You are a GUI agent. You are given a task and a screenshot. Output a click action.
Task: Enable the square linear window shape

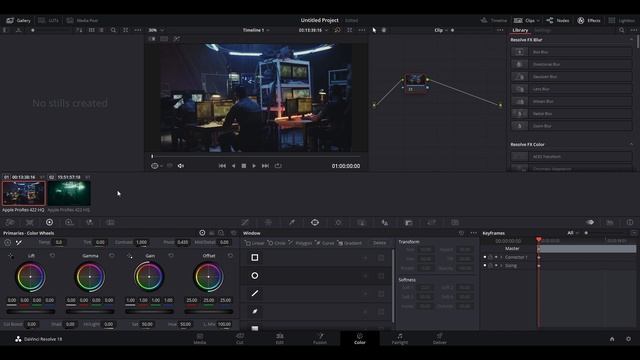coord(255,258)
